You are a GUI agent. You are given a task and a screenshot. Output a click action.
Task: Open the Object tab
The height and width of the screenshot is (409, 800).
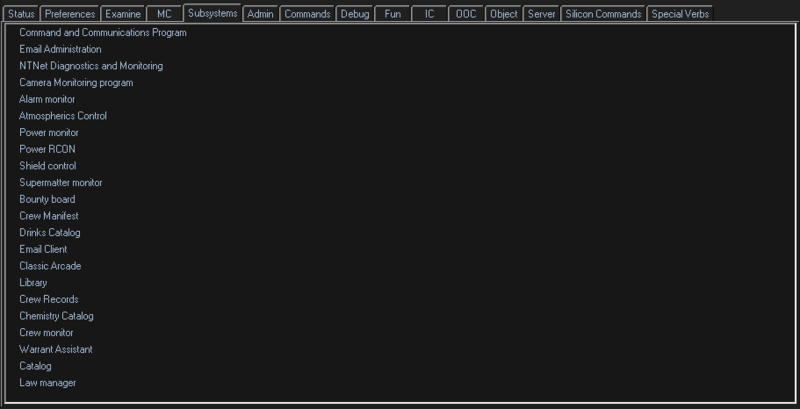click(504, 14)
